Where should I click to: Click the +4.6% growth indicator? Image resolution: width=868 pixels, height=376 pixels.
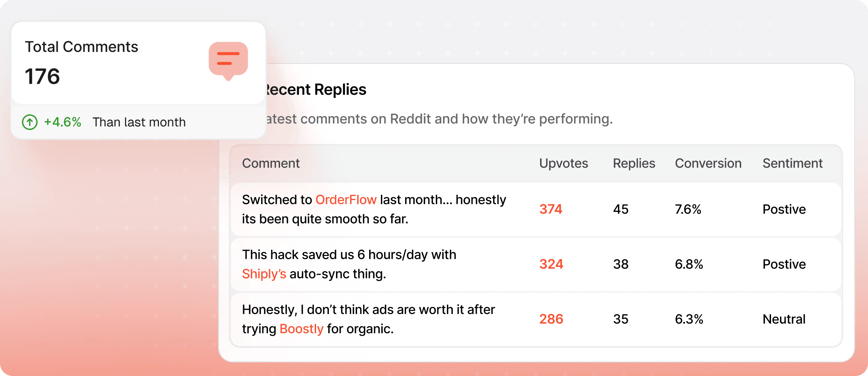coord(62,122)
